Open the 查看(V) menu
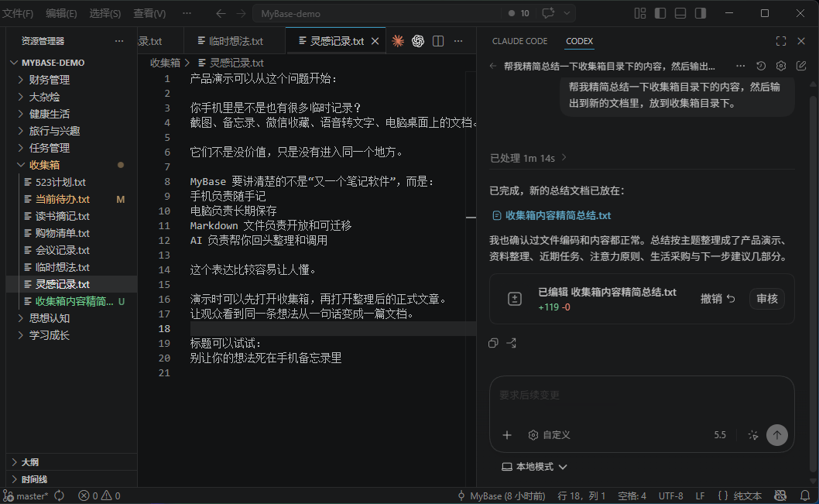 click(149, 14)
